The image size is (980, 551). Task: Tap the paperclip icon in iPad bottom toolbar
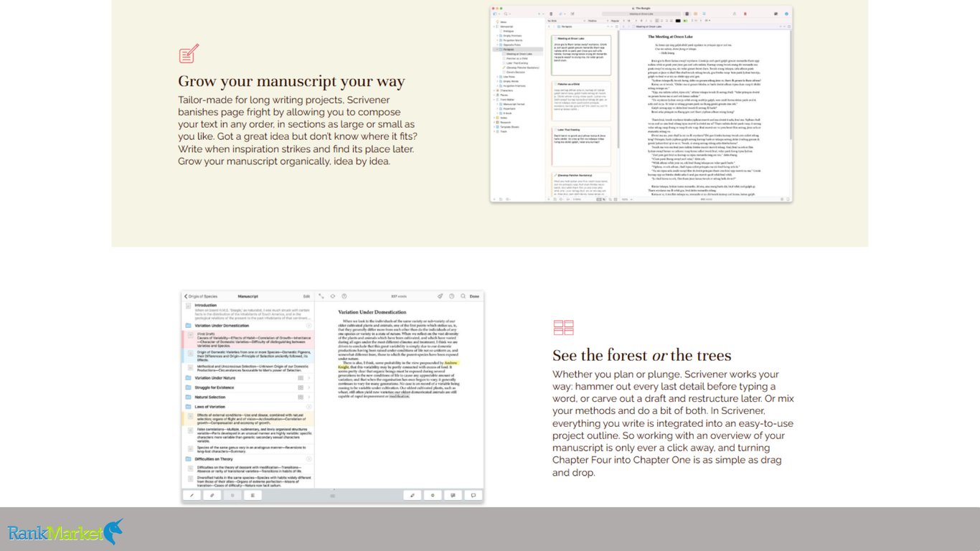click(x=212, y=495)
